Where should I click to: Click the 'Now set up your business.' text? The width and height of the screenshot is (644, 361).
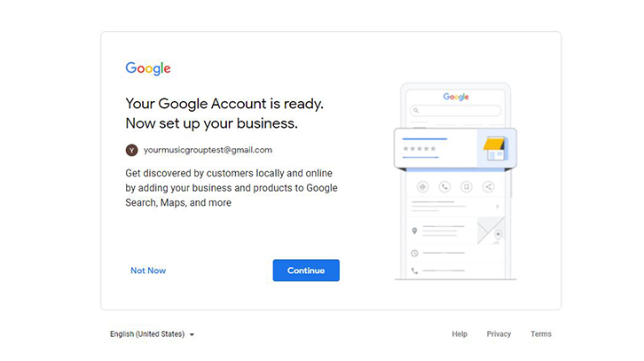(x=211, y=123)
